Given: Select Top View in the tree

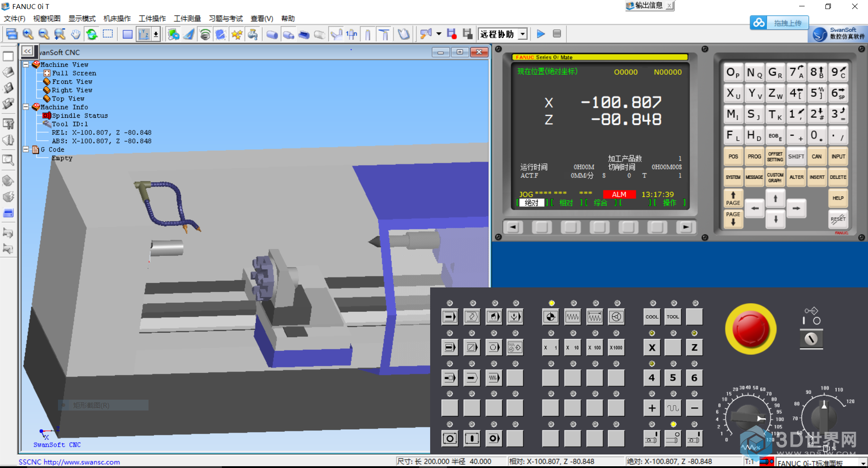Looking at the screenshot, I should coord(68,99).
